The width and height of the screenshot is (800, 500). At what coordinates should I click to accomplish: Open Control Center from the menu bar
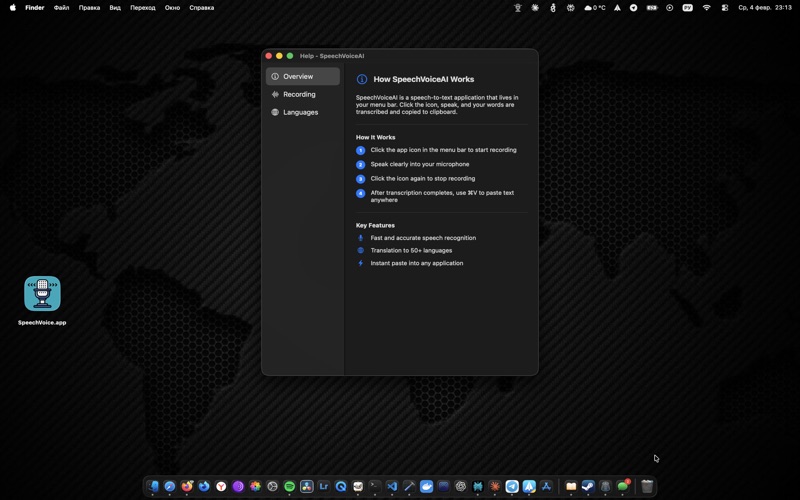[724, 8]
